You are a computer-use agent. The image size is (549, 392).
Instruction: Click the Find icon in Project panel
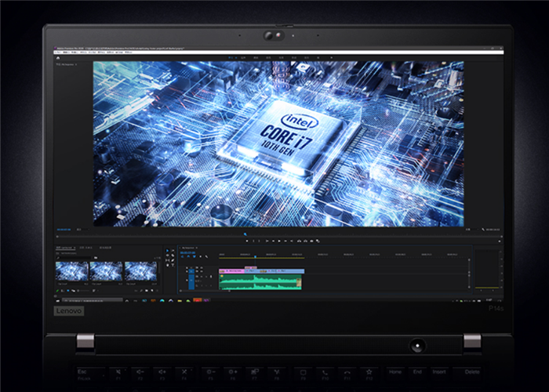(x=141, y=291)
